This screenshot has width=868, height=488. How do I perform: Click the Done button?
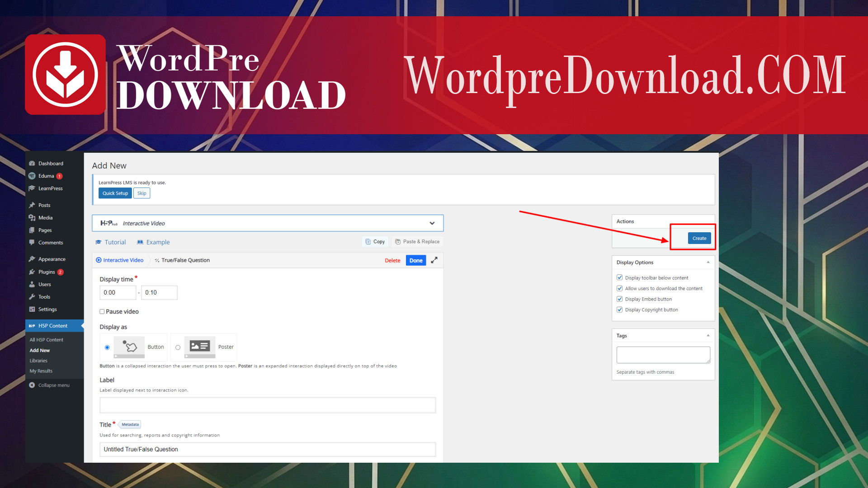tap(416, 260)
